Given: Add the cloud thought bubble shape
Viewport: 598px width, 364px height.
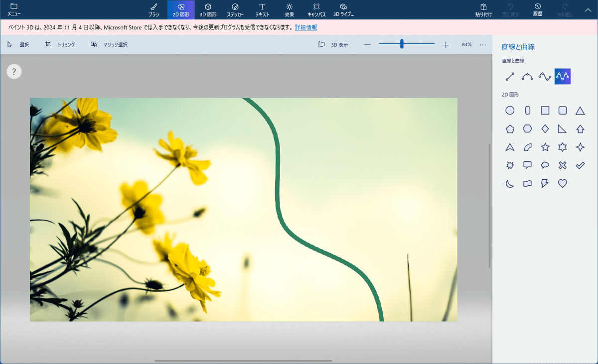Looking at the screenshot, I should (545, 165).
